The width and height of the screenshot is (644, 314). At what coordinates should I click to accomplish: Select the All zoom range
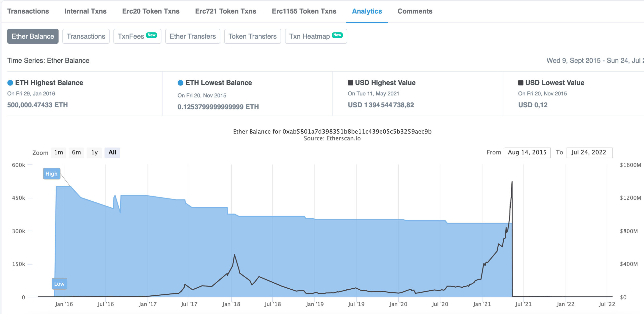[x=112, y=152]
